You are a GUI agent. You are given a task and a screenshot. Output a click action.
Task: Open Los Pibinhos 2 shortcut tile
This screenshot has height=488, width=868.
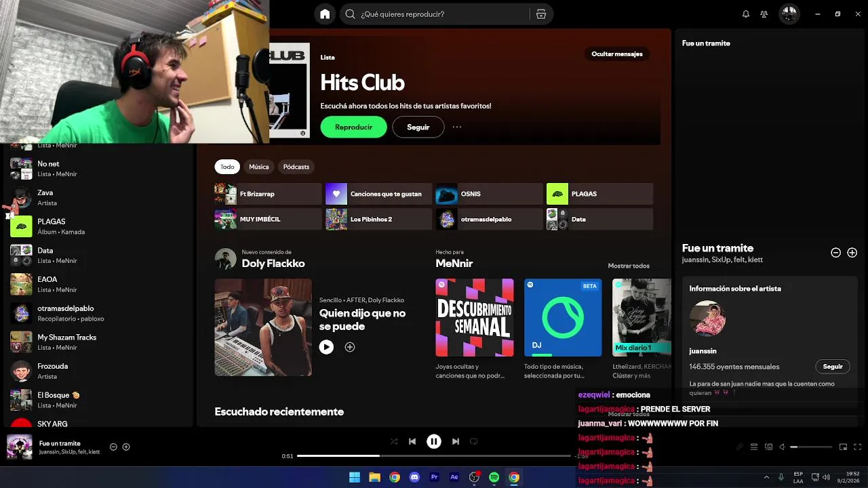click(378, 220)
